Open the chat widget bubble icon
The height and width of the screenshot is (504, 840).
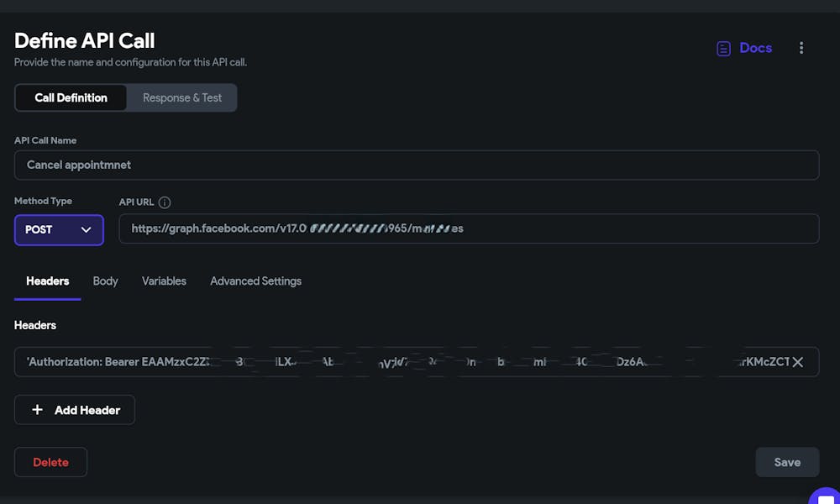[x=825, y=496]
